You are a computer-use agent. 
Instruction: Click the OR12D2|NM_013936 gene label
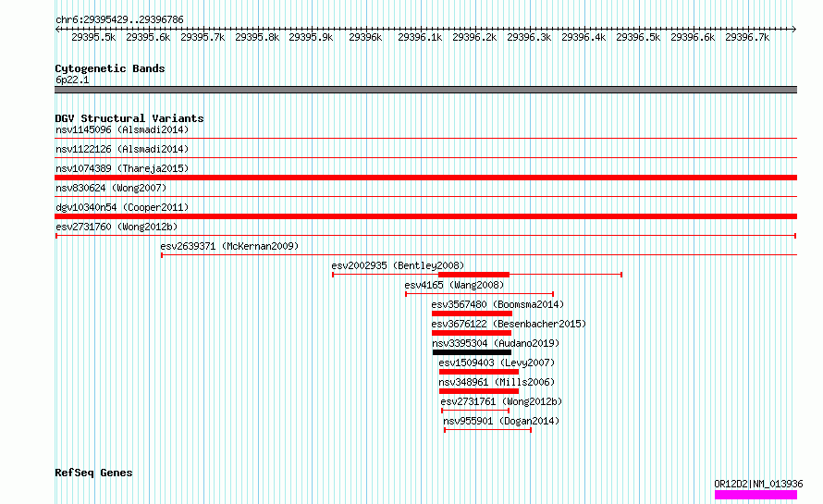coord(758,484)
